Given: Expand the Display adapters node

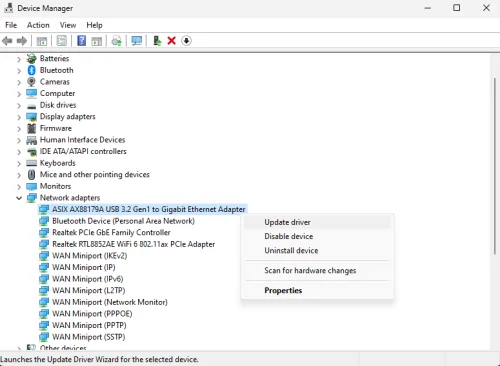Looking at the screenshot, I should tap(19, 117).
